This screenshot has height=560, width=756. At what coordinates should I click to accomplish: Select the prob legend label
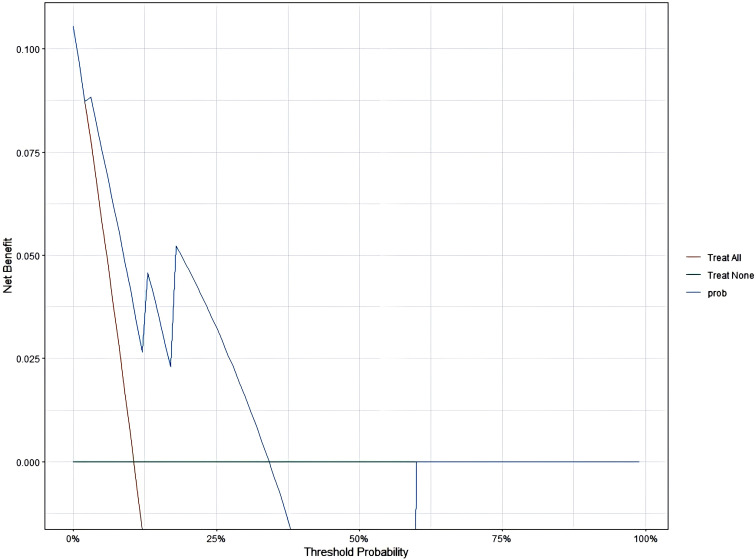point(717,293)
